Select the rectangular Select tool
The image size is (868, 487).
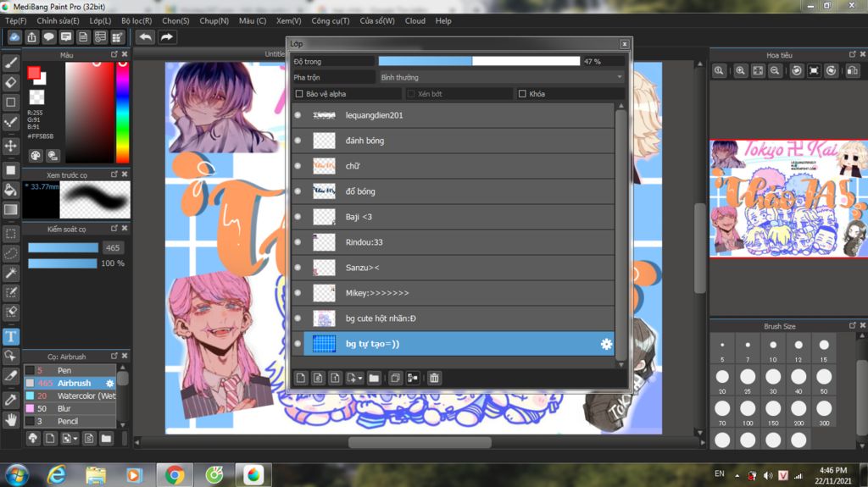10,234
